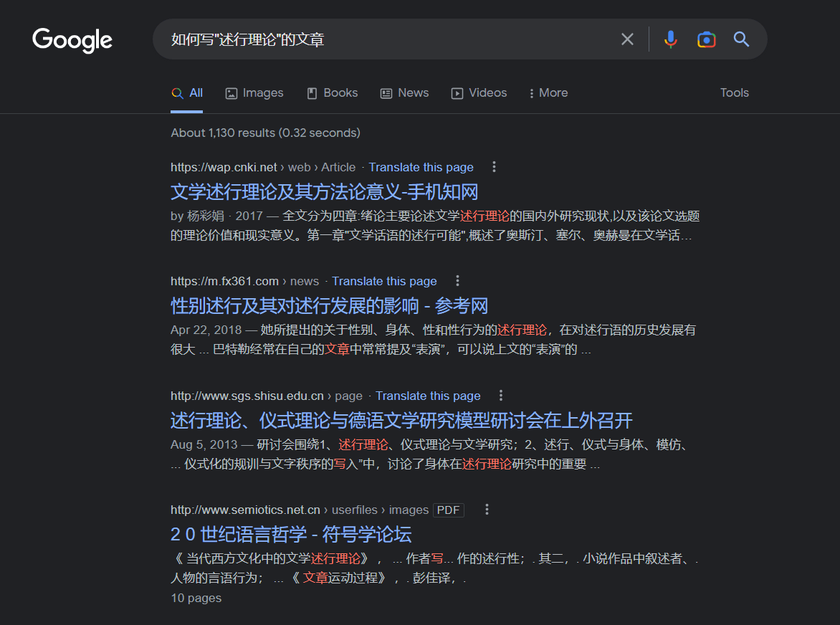This screenshot has height=625, width=840.
Task: Switch to the News tab
Action: click(x=405, y=93)
